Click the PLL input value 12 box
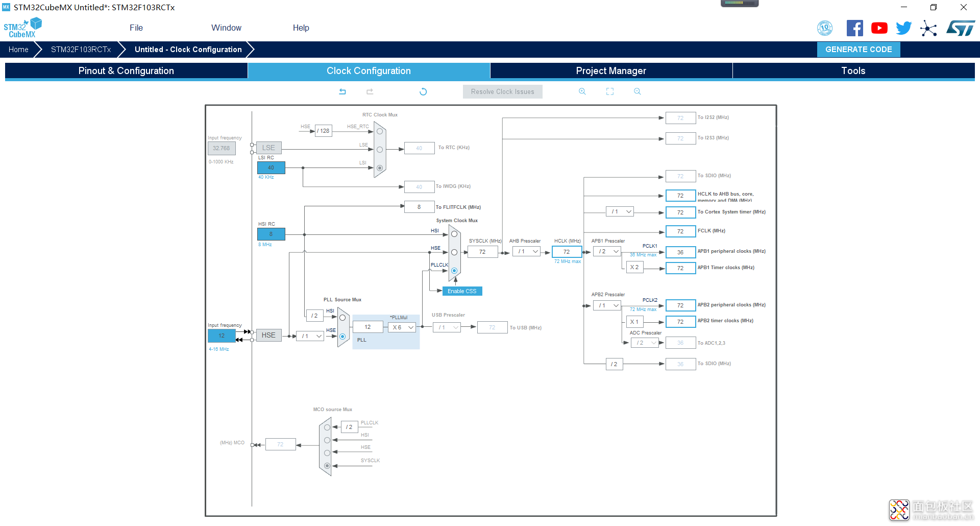980x526 pixels. (367, 327)
